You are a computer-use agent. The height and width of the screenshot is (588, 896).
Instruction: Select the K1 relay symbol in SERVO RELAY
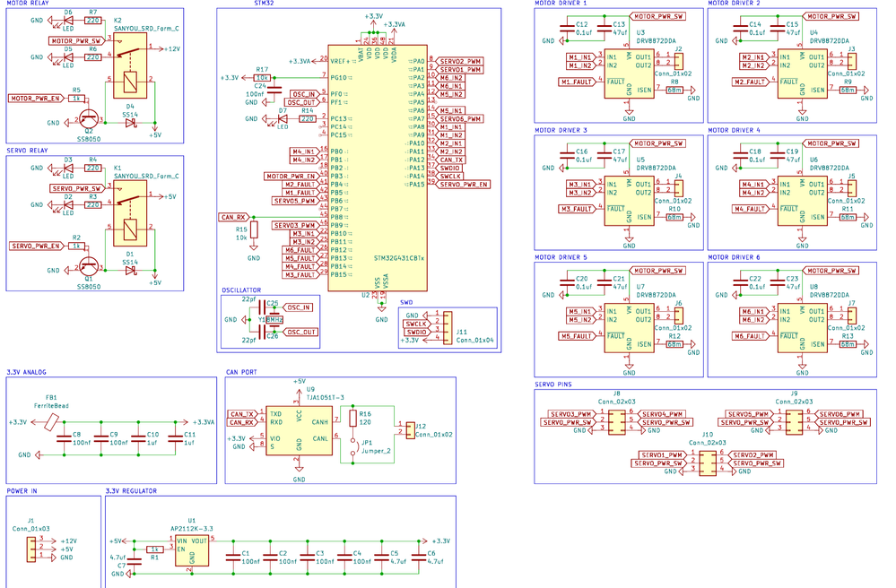point(130,213)
